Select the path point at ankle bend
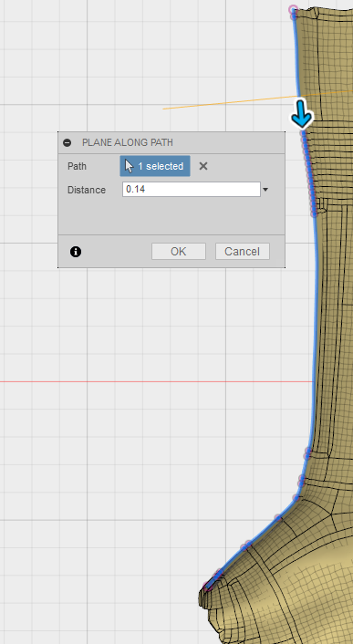353x644 pixels. click(296, 497)
